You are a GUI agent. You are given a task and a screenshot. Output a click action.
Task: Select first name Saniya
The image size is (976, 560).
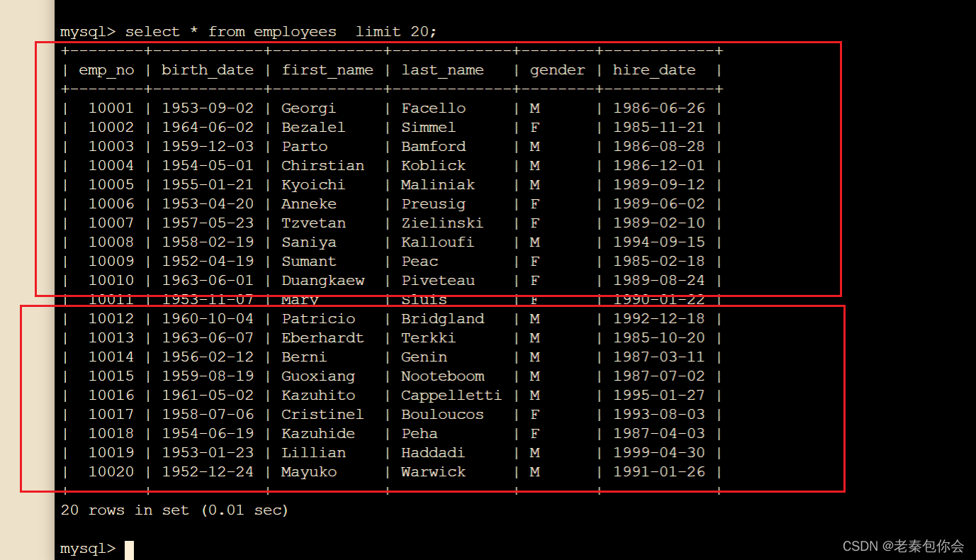(x=309, y=242)
